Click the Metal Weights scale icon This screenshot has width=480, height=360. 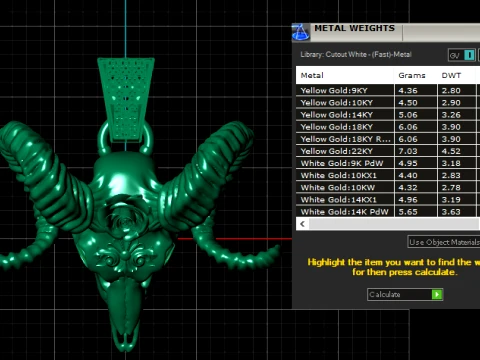301,32
